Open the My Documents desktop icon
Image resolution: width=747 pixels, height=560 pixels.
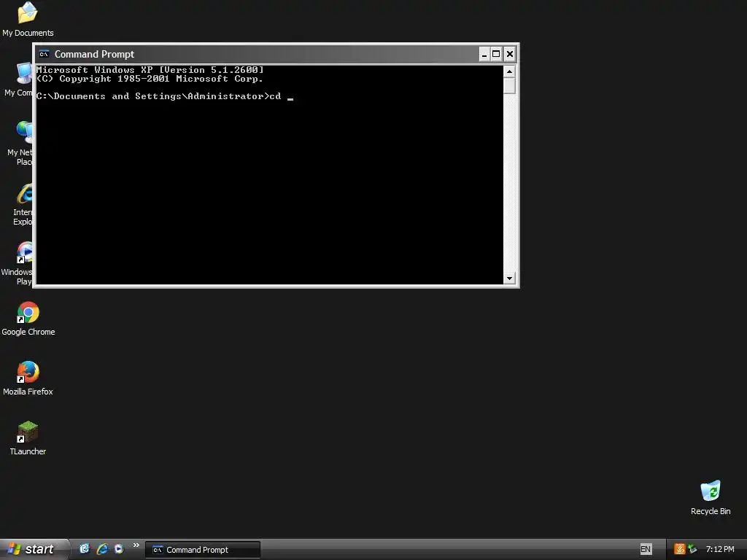[28, 20]
